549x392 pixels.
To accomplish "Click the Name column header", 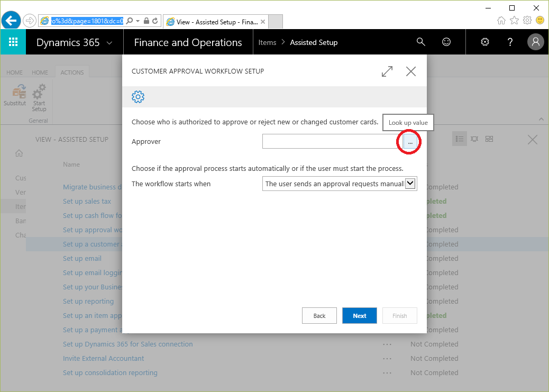I will pyautogui.click(x=71, y=165).
